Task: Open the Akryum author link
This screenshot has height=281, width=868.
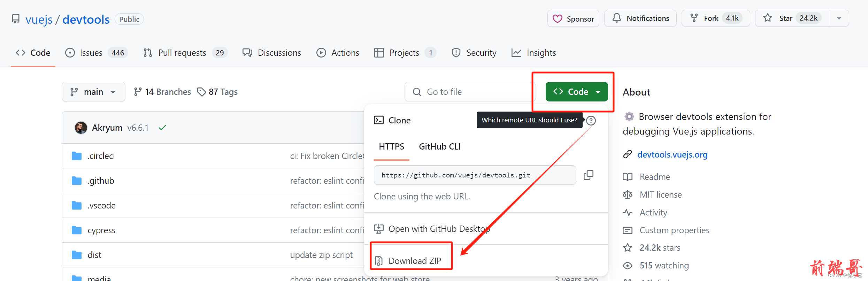Action: 107,128
